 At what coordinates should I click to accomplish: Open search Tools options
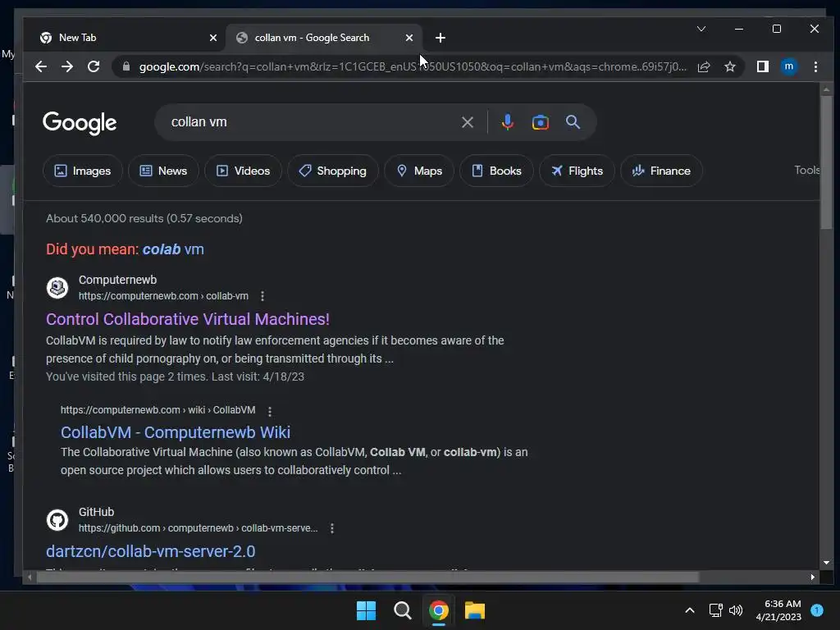(x=807, y=171)
